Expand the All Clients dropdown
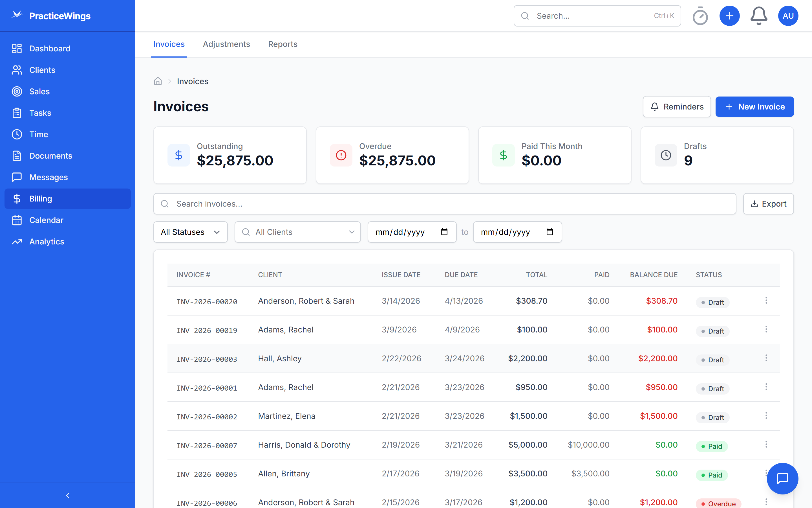 (x=298, y=232)
